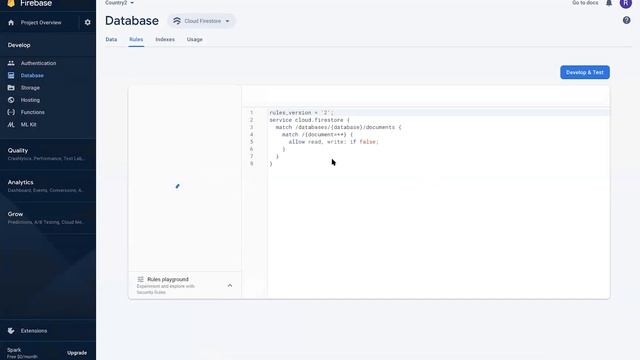Follow the Go to docs link
The image size is (640, 360).
point(585,3)
